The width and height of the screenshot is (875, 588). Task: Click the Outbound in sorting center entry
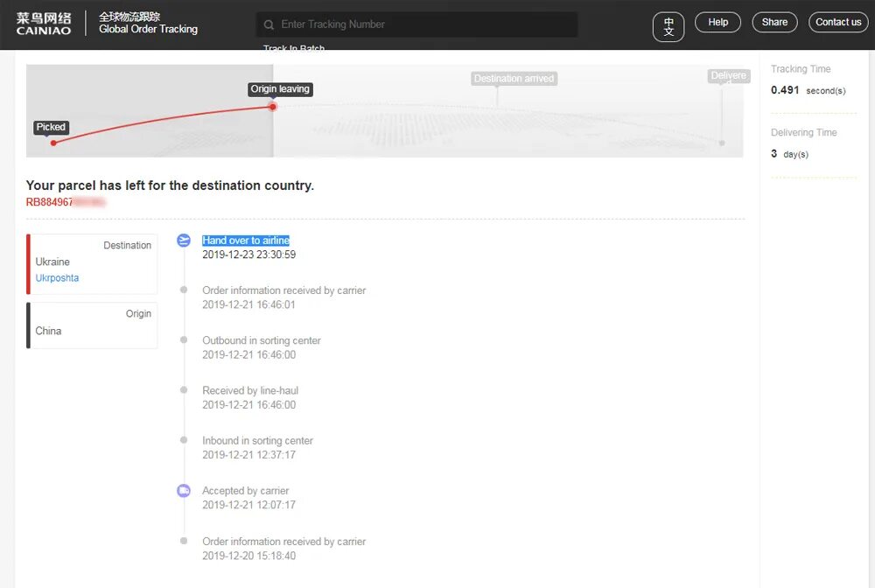pyautogui.click(x=261, y=347)
